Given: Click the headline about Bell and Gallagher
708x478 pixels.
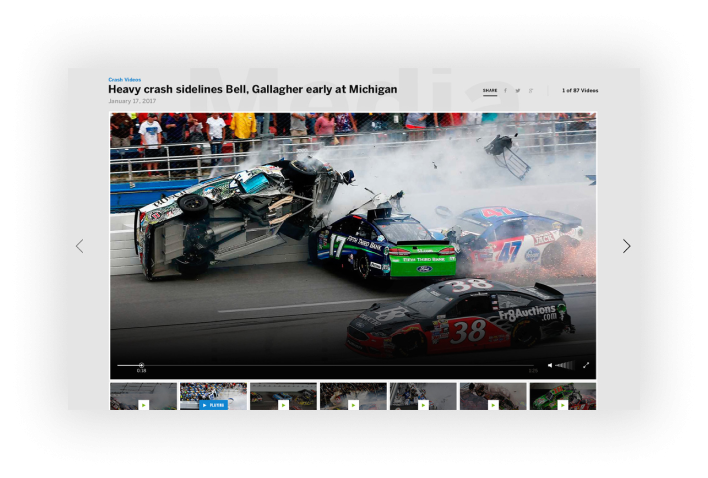Looking at the screenshot, I should click(x=252, y=89).
